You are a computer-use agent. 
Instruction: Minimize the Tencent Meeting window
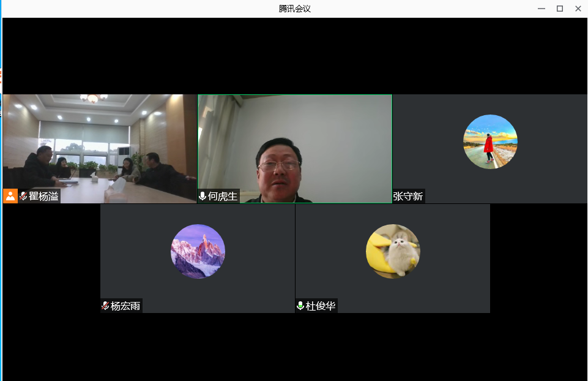click(541, 9)
